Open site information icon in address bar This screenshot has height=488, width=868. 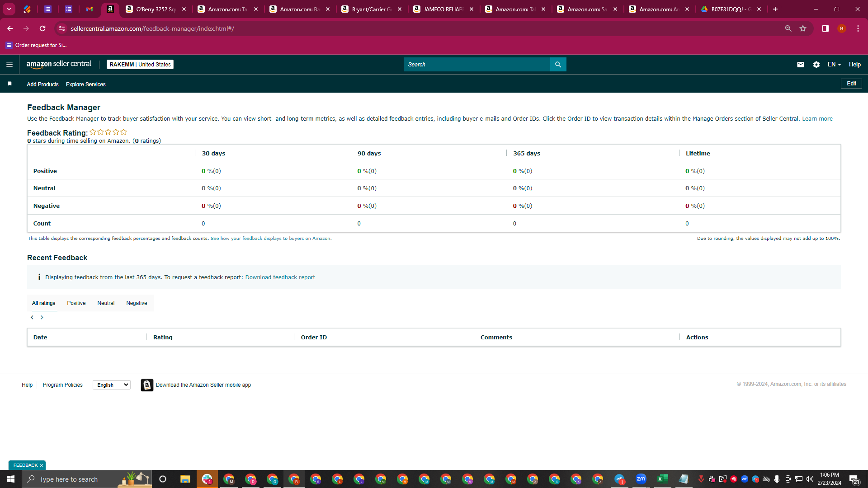pyautogui.click(x=62, y=28)
